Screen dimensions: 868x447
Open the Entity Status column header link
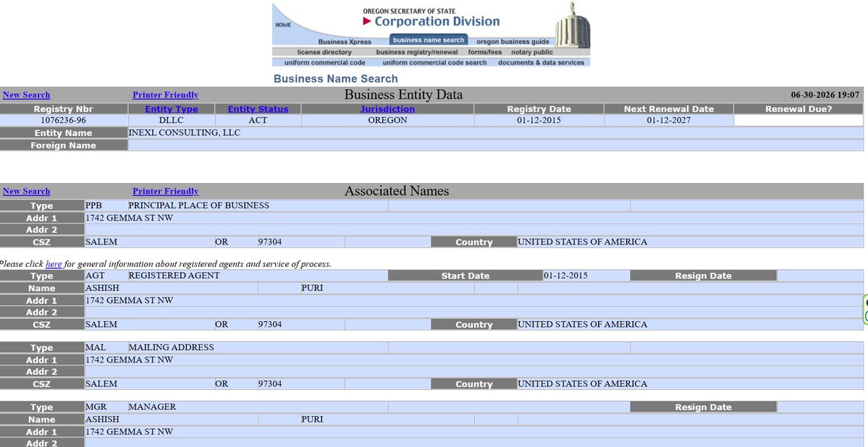(x=258, y=109)
